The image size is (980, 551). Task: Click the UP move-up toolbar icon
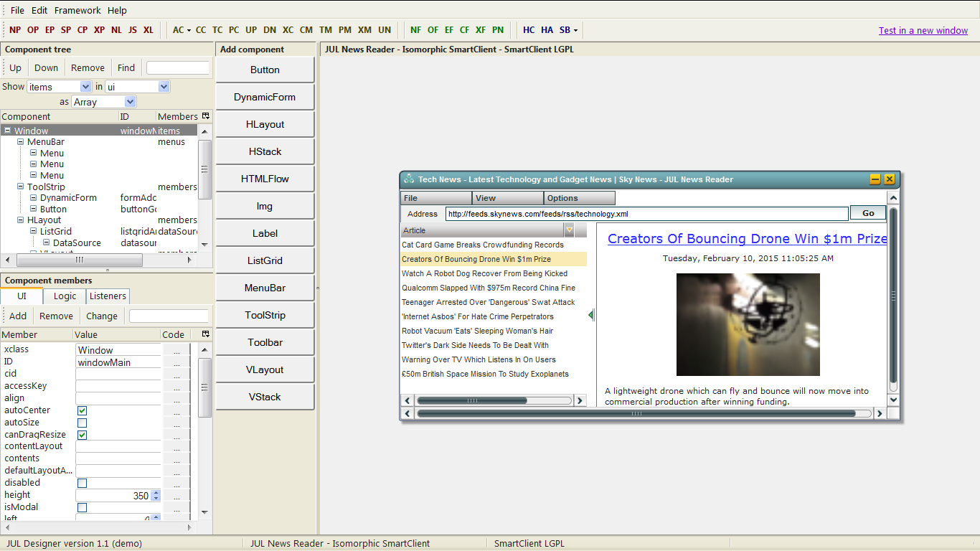[251, 29]
